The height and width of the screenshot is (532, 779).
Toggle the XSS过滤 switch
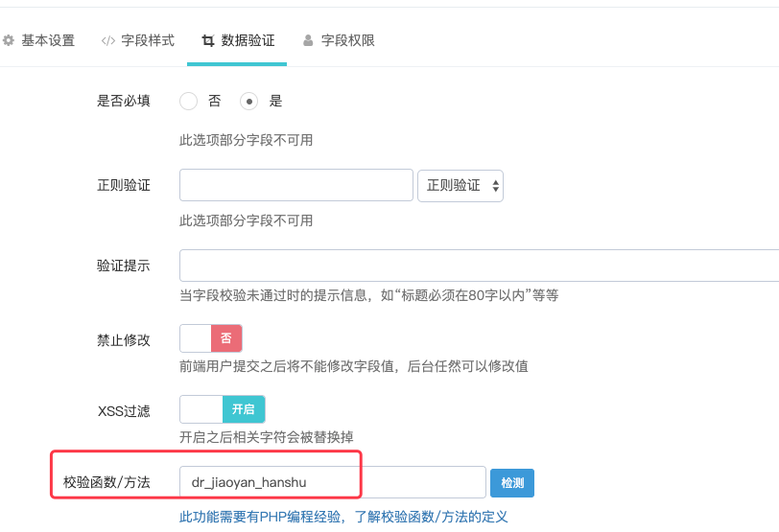222,409
